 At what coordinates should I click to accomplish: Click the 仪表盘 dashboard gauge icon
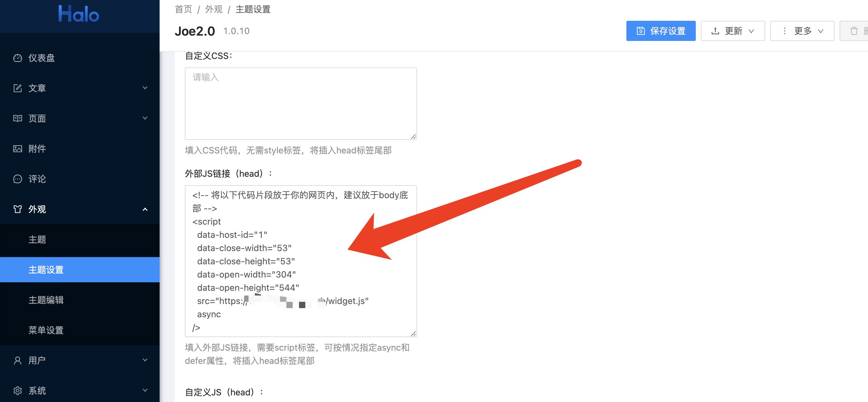(x=18, y=58)
